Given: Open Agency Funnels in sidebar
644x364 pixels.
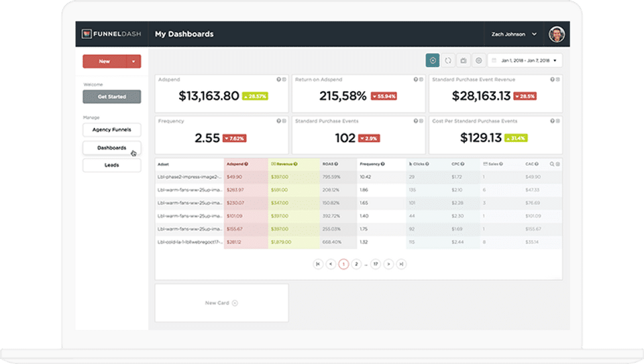Looking at the screenshot, I should 112,129.
